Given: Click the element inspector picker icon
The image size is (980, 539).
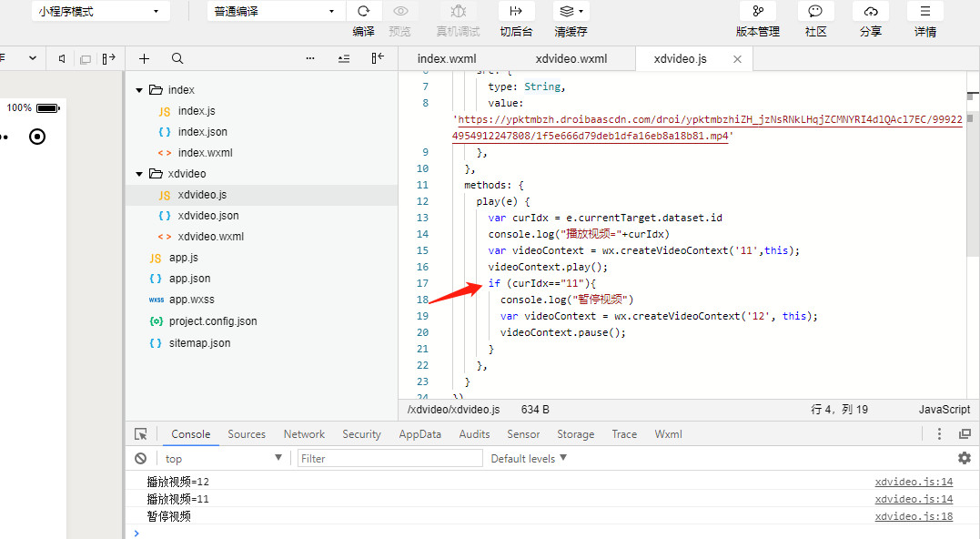Looking at the screenshot, I should tap(141, 434).
